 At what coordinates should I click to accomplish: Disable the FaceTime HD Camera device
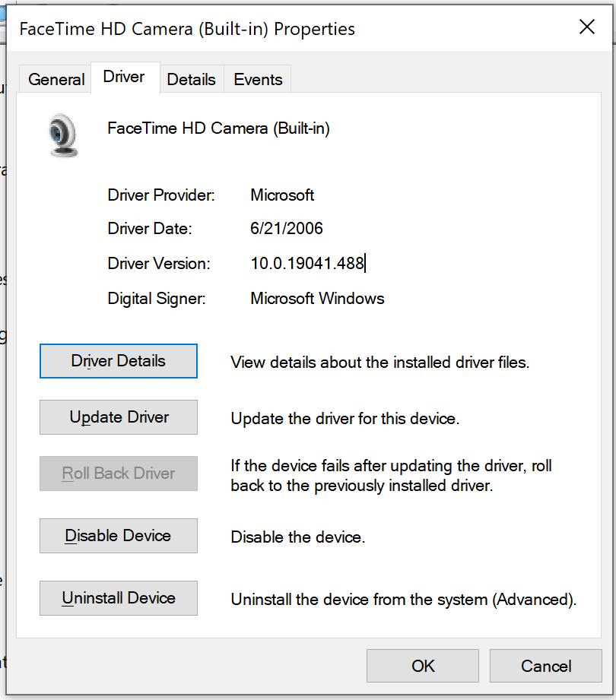tap(118, 536)
